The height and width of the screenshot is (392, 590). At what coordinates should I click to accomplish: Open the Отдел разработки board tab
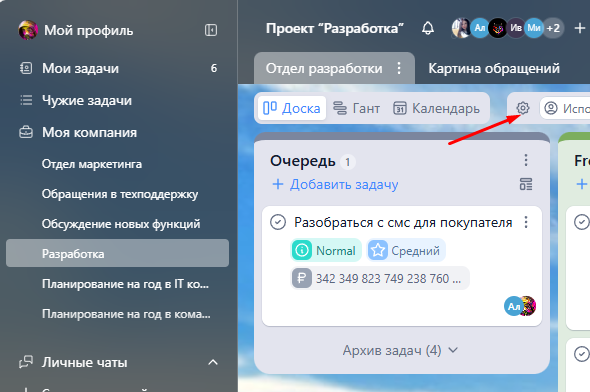point(324,68)
